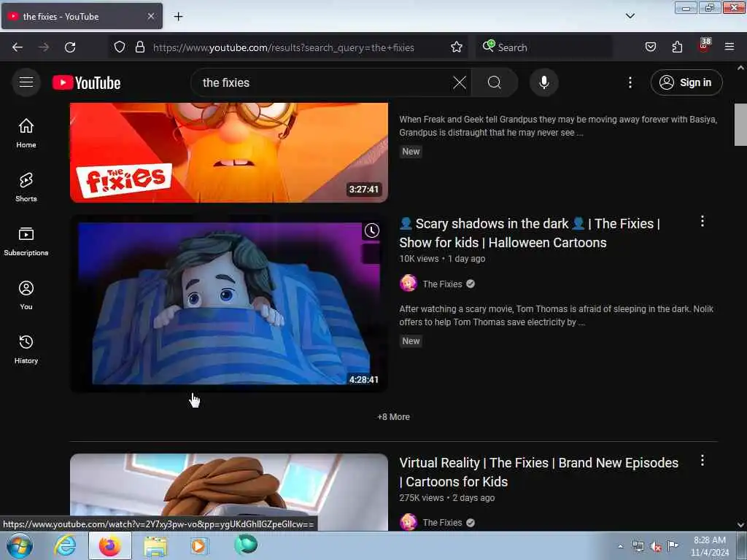Open the You section in the sidebar
Screen dimensions: 747x560
(x=26, y=295)
